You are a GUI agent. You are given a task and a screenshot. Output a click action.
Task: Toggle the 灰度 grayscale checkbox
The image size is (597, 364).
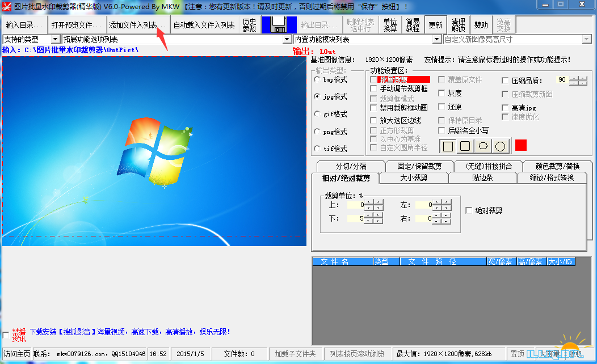pyautogui.click(x=442, y=93)
